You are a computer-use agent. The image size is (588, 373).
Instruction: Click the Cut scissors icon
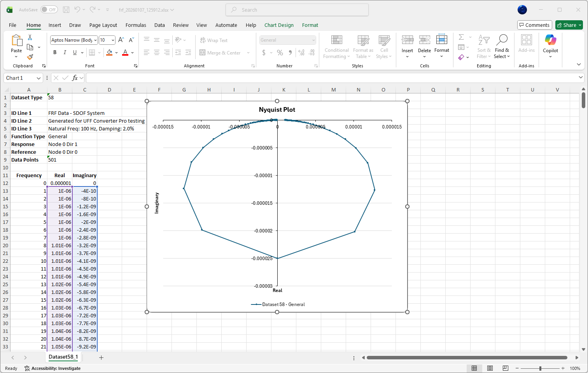(30, 37)
